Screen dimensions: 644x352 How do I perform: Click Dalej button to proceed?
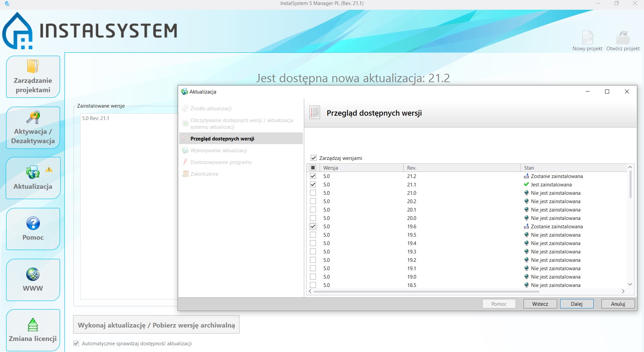click(x=577, y=304)
